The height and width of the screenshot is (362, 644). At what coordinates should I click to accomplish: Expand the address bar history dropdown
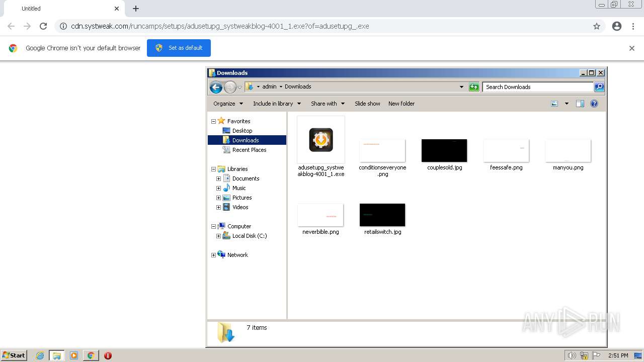coord(461,87)
